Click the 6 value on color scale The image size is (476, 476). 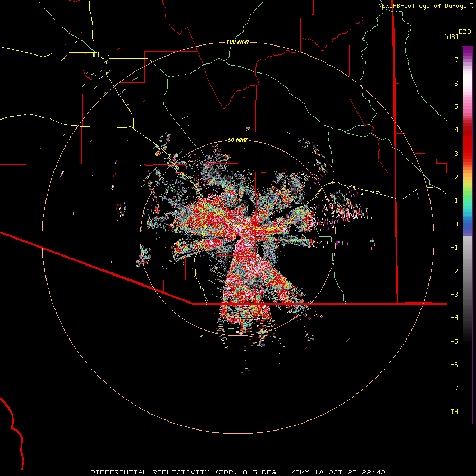(456, 83)
